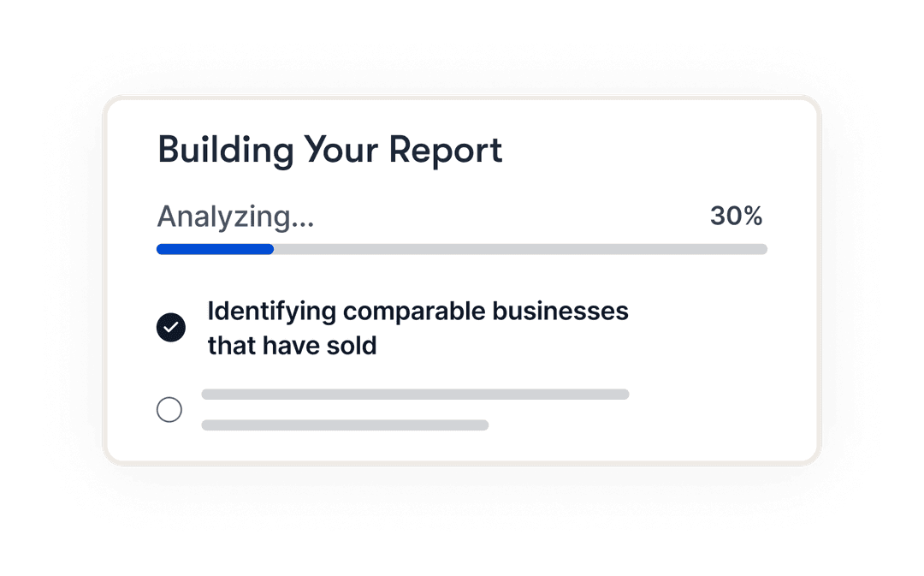Click the blue filled progress bar segment
Image resolution: width=924 pixels, height=576 pixels.
point(215,249)
